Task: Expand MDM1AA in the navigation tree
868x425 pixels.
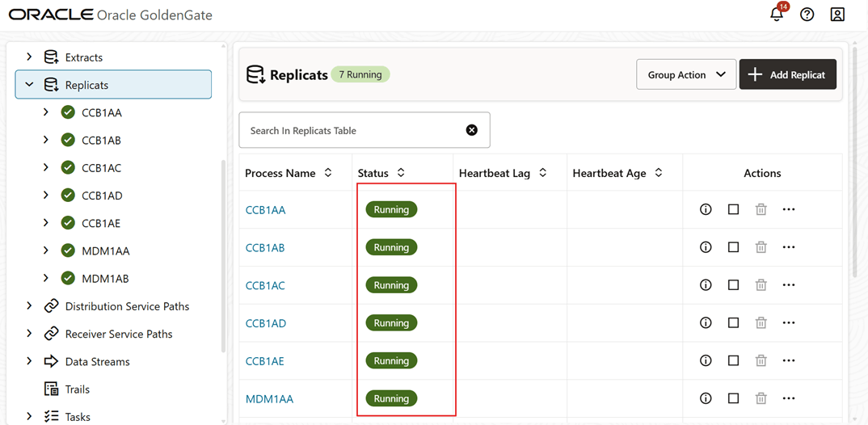Action: tap(46, 250)
